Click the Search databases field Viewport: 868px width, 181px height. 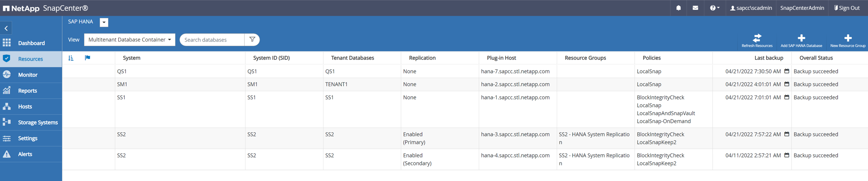(x=212, y=40)
